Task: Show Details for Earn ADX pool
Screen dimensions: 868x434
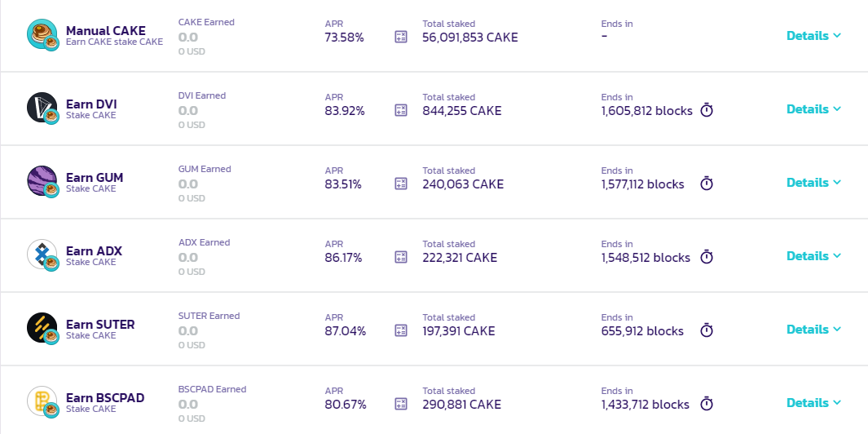Action: (x=813, y=256)
